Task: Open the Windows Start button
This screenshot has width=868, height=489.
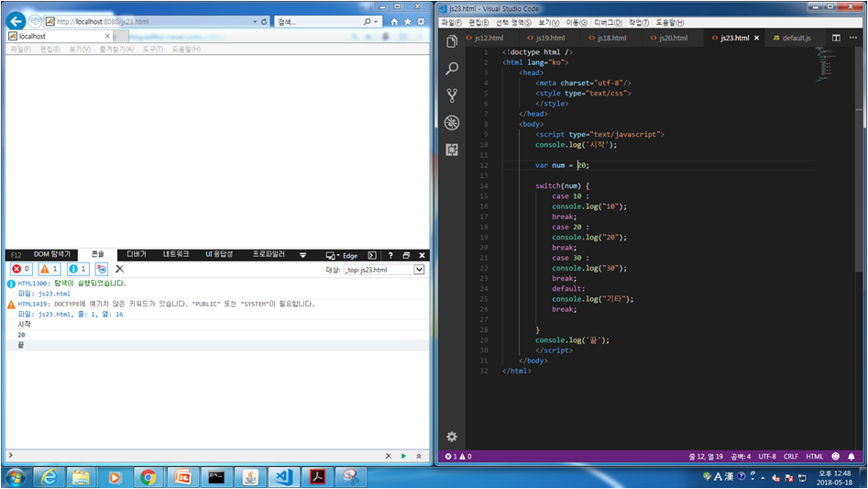Action: click(15, 477)
